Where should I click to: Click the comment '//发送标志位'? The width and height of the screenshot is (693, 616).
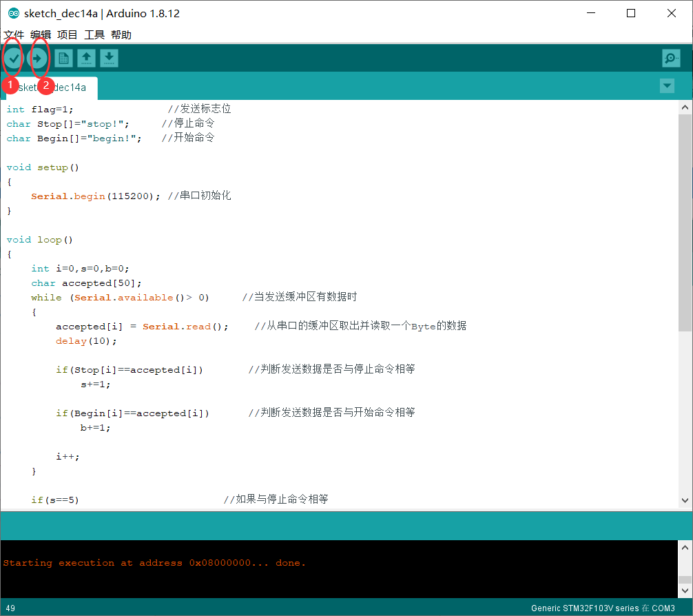199,109
